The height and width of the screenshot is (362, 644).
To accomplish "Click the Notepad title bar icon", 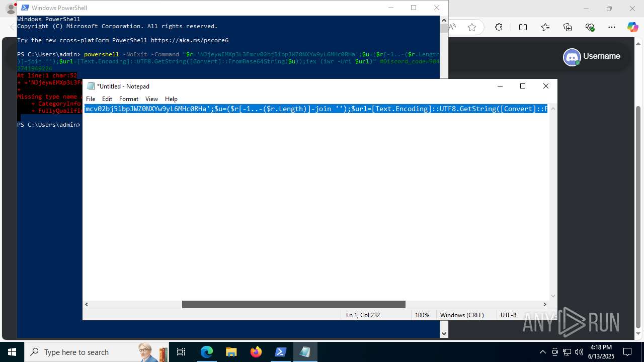I will (91, 86).
